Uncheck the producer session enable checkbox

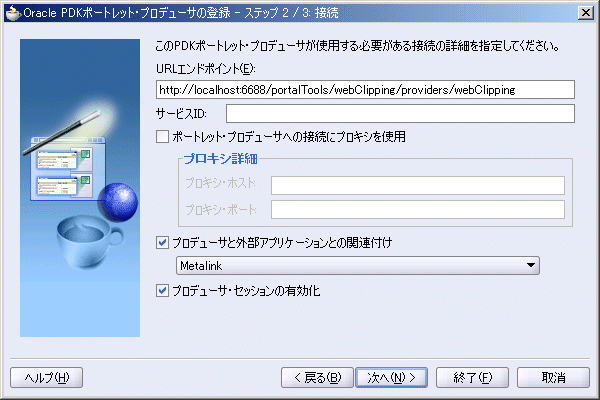point(162,291)
